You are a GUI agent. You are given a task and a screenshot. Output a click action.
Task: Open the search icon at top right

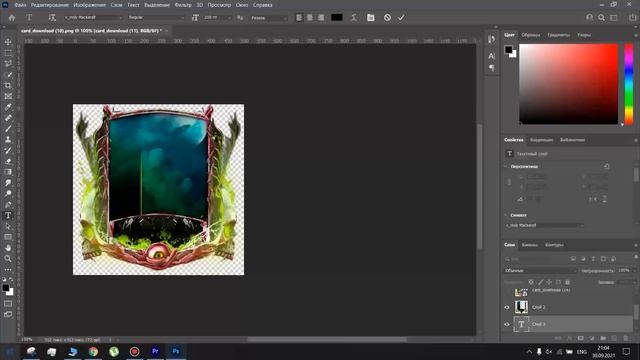point(601,18)
